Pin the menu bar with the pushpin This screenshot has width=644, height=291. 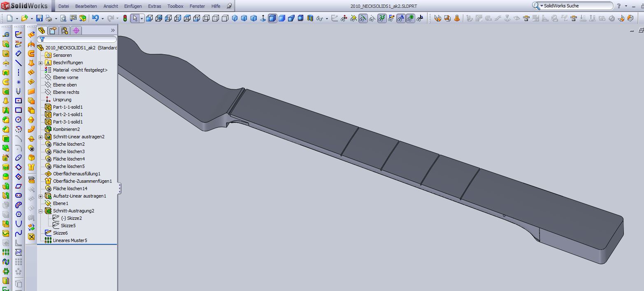[x=230, y=6]
